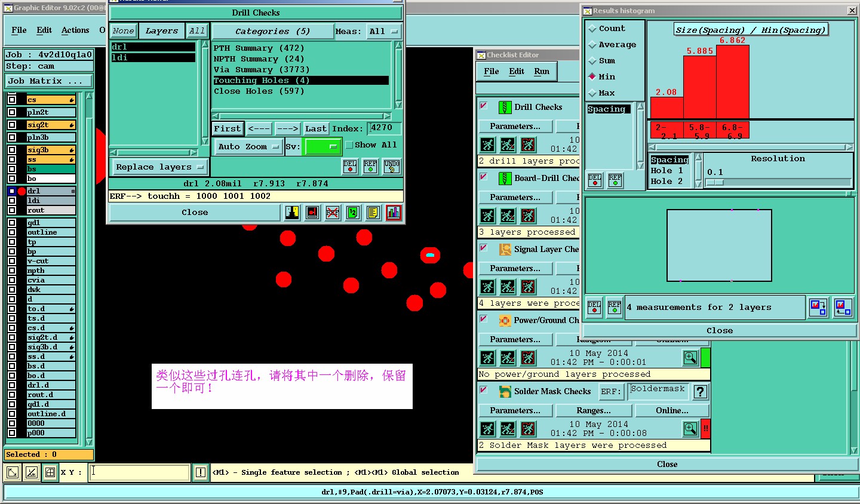The image size is (860, 504).
Task: Click second run icon under Board-Drill Checks
Action: coord(508,216)
